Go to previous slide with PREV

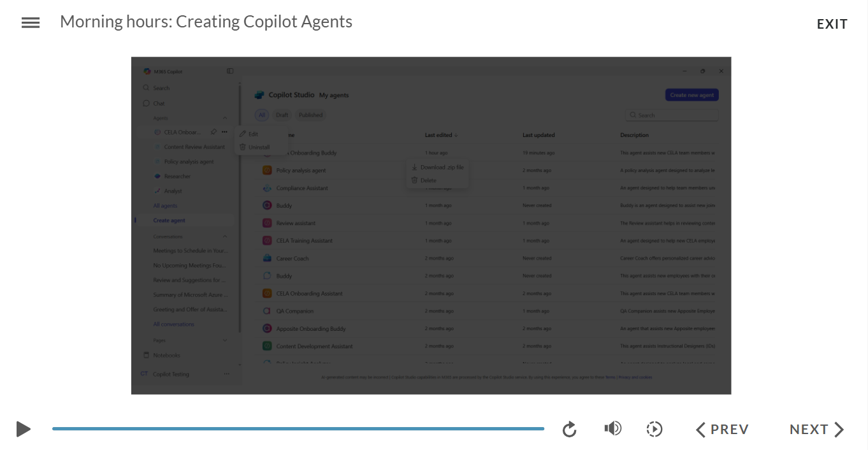click(x=722, y=430)
